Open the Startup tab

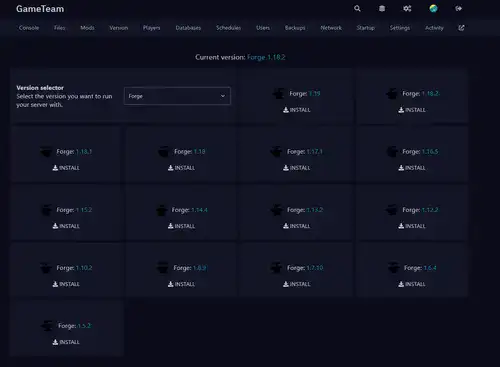[366, 28]
